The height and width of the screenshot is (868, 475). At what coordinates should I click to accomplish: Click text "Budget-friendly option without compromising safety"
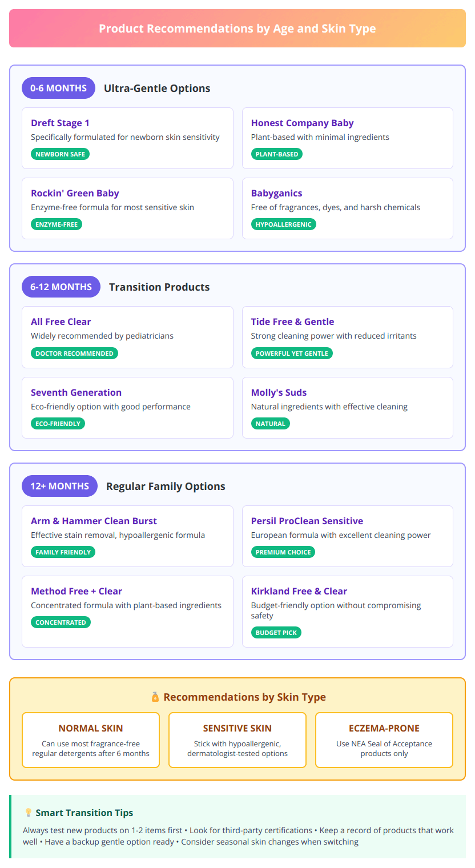[x=336, y=610]
